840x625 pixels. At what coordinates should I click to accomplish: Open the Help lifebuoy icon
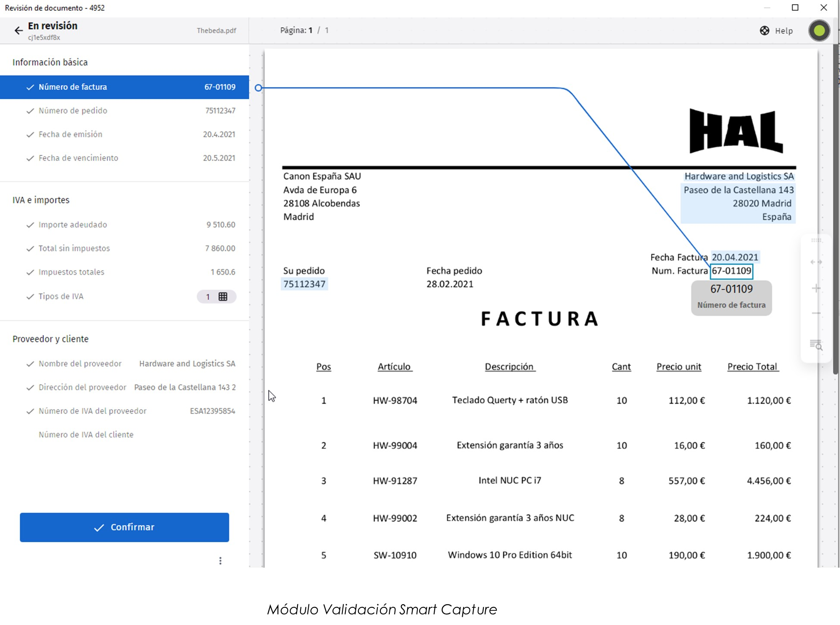764,31
